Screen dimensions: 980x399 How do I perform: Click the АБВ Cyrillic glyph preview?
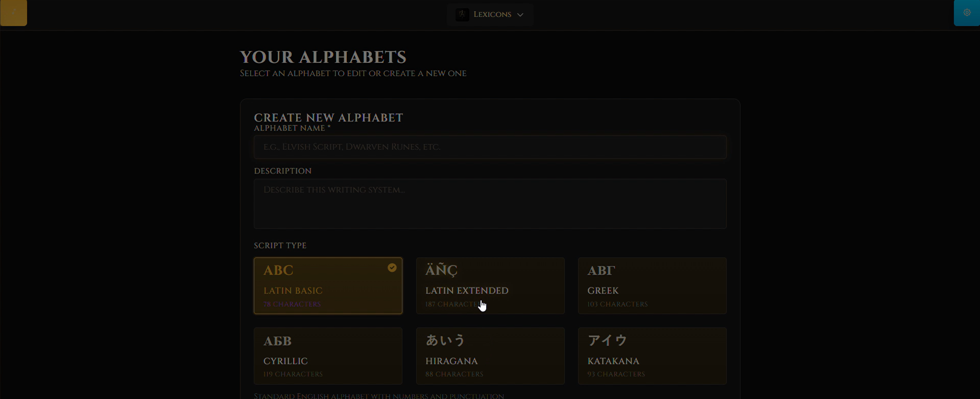(277, 341)
